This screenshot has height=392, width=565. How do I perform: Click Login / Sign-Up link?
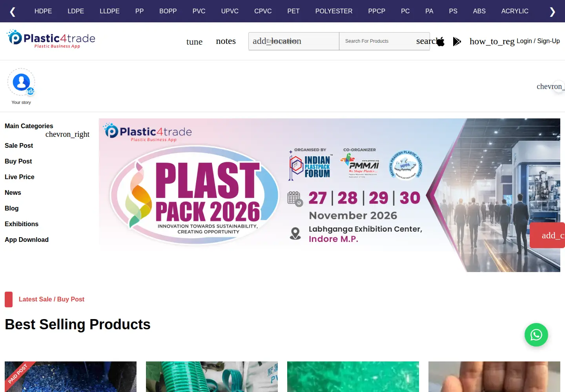tap(538, 41)
